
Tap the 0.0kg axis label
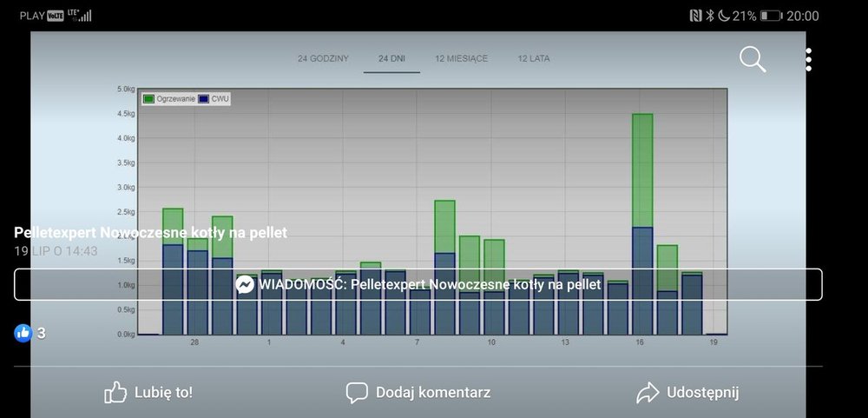pyautogui.click(x=126, y=335)
